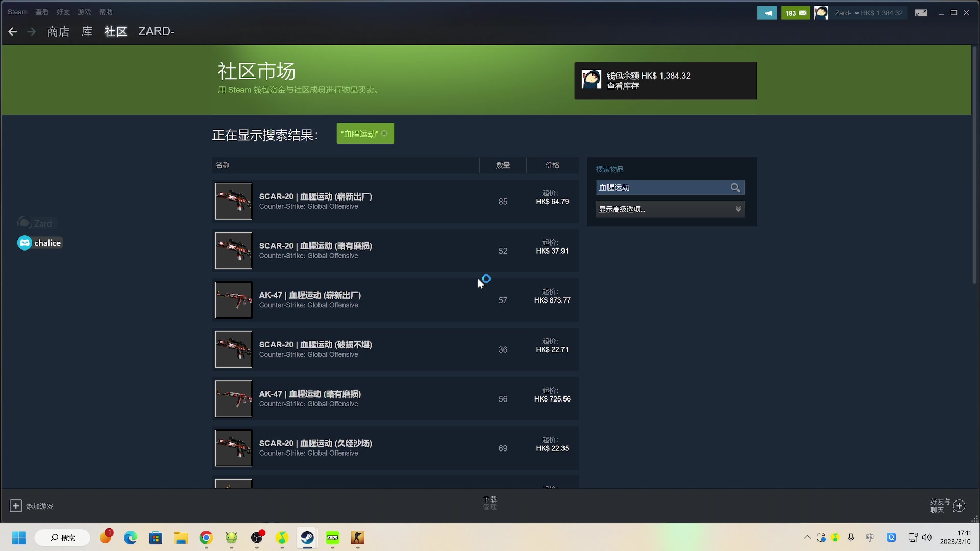Click the back navigation arrow
The image size is (980, 551).
(13, 32)
